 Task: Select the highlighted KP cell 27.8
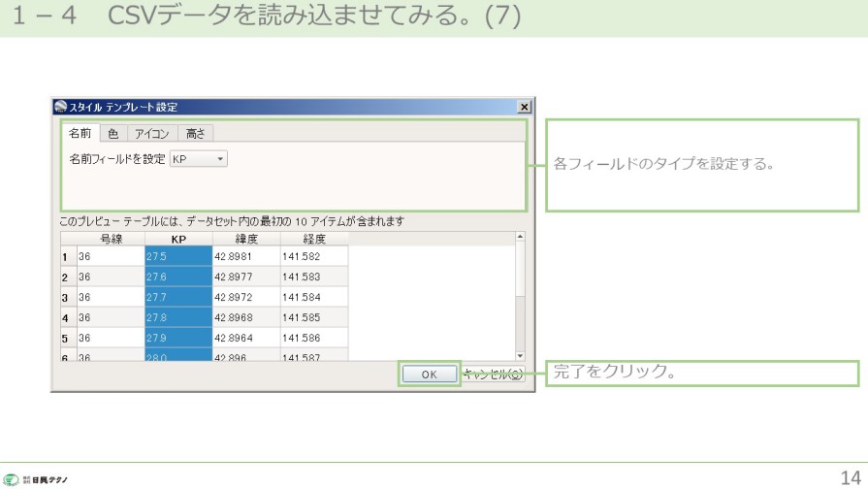pyautogui.click(x=178, y=317)
